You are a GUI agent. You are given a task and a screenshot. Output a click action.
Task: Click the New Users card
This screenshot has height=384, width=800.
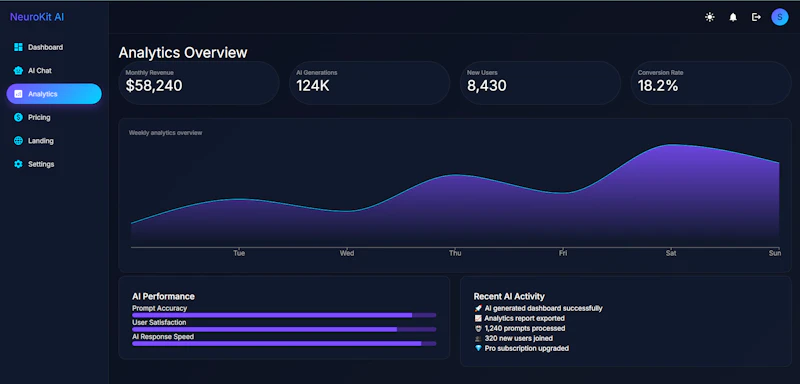coord(540,83)
